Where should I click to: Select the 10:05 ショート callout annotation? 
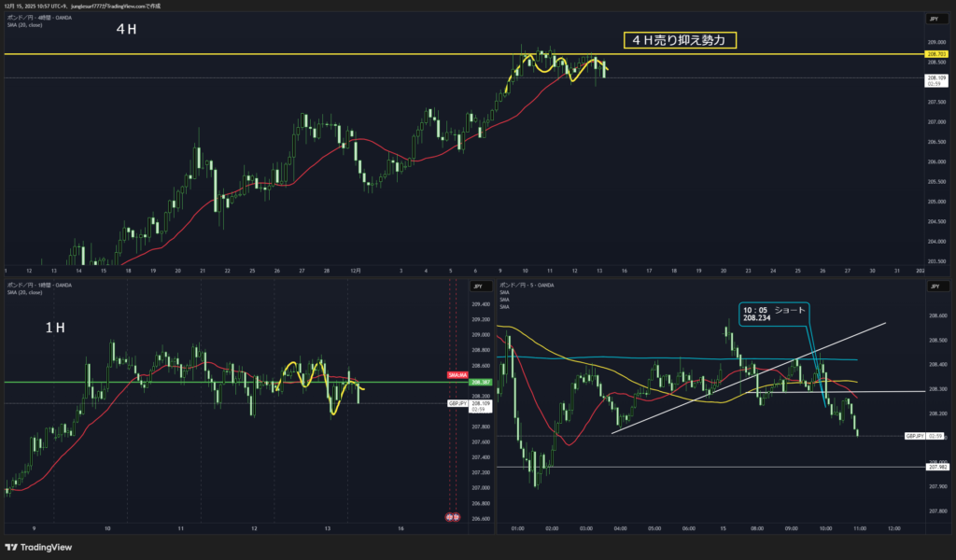(x=773, y=313)
